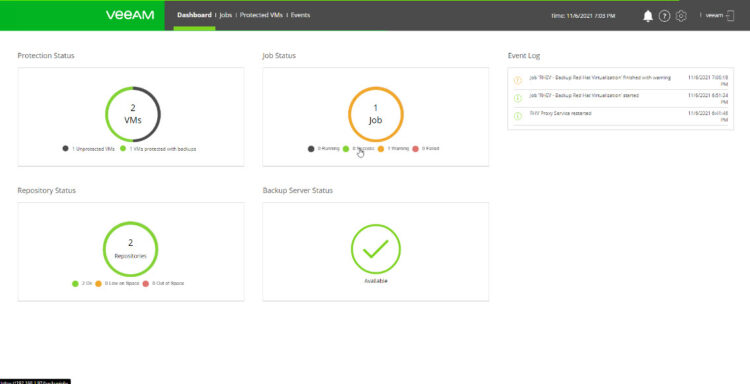Click the 2 VMs protection donut chart
Image resolution: width=750 pixels, height=384 pixels.
(133, 114)
